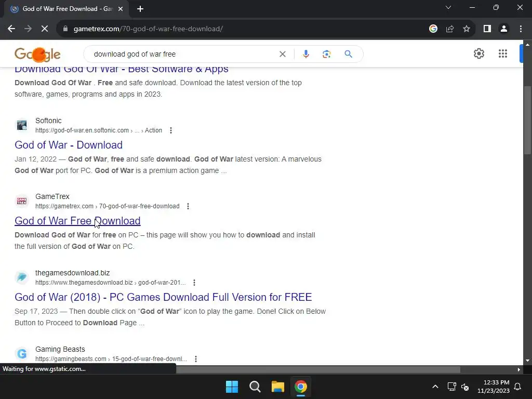Show hidden system tray icons
This screenshot has width=532, height=399.
tap(435, 387)
